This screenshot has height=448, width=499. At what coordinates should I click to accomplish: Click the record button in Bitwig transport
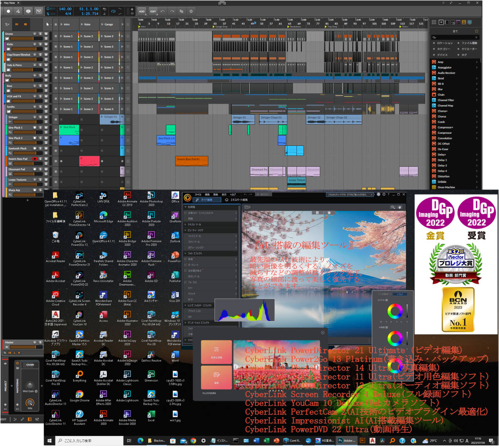tap(8, 11)
